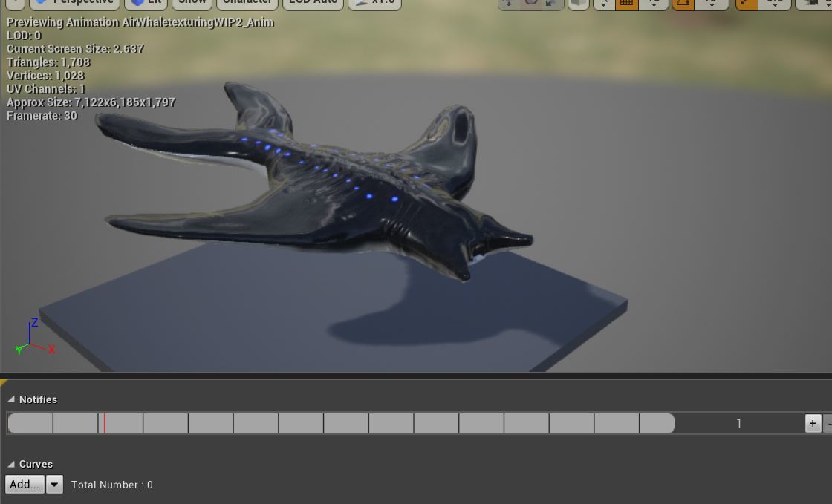Collapse the Notifies section
The height and width of the screenshot is (504, 832).
(x=10, y=399)
